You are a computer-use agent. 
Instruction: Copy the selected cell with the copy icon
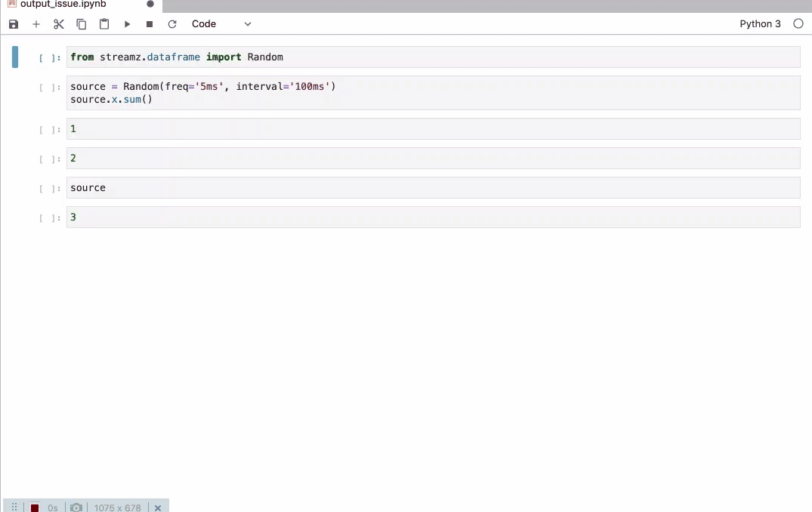click(x=82, y=24)
